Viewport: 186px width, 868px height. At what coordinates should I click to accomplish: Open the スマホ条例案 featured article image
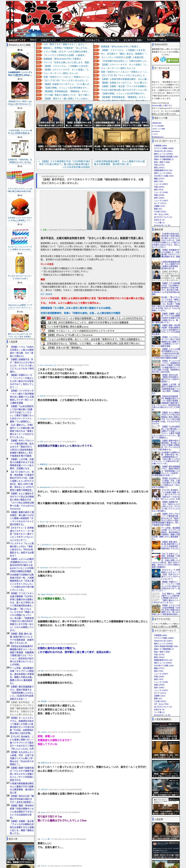[64, 139]
